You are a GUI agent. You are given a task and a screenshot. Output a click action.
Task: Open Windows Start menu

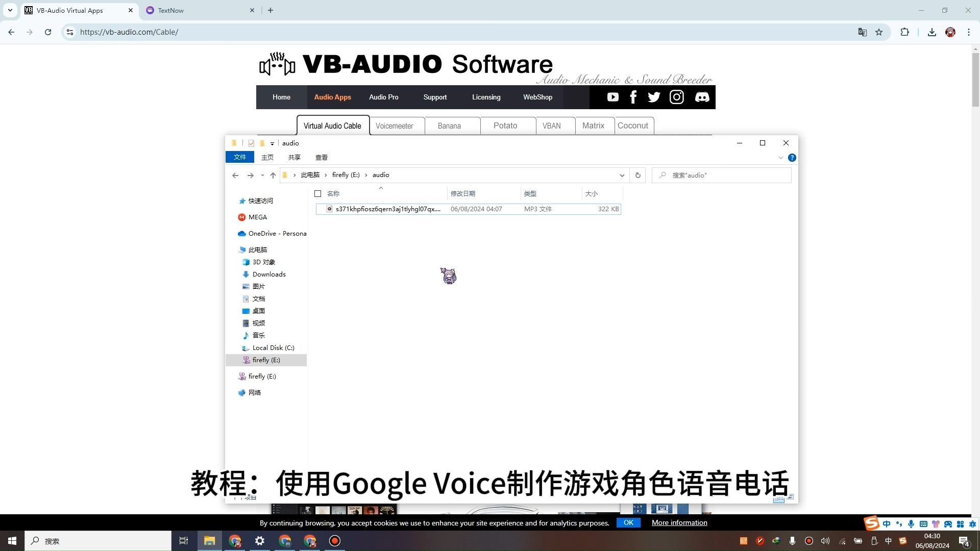click(12, 541)
